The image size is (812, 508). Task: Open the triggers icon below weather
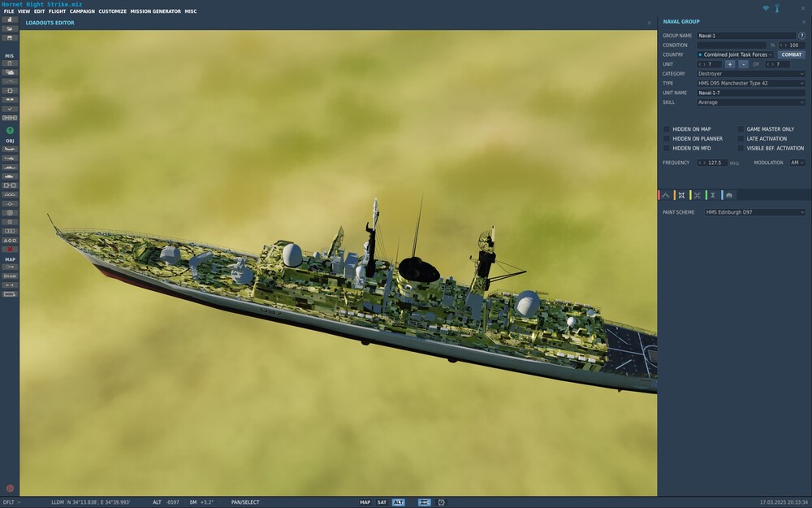click(10, 81)
